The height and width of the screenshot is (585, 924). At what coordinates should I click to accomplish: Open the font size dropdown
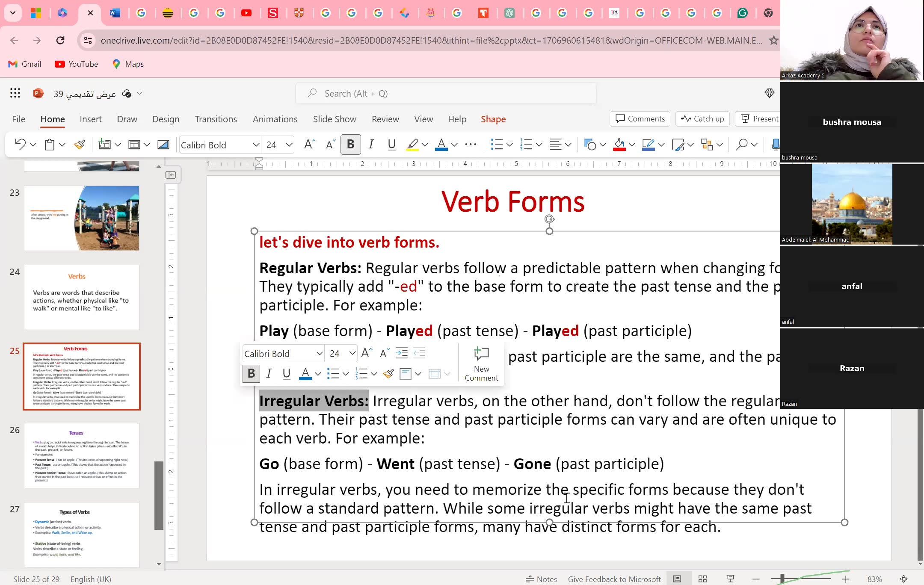point(290,145)
